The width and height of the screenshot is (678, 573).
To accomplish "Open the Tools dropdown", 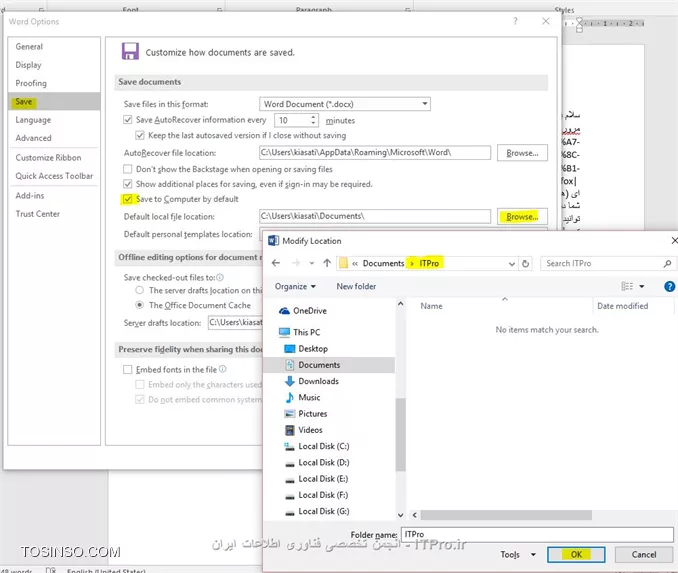I will (x=518, y=554).
